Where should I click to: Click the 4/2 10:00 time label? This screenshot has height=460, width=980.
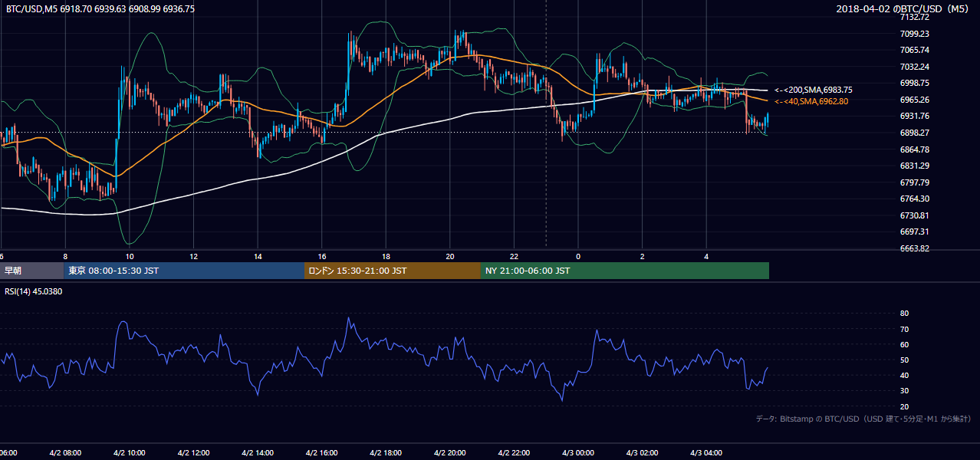(130, 453)
